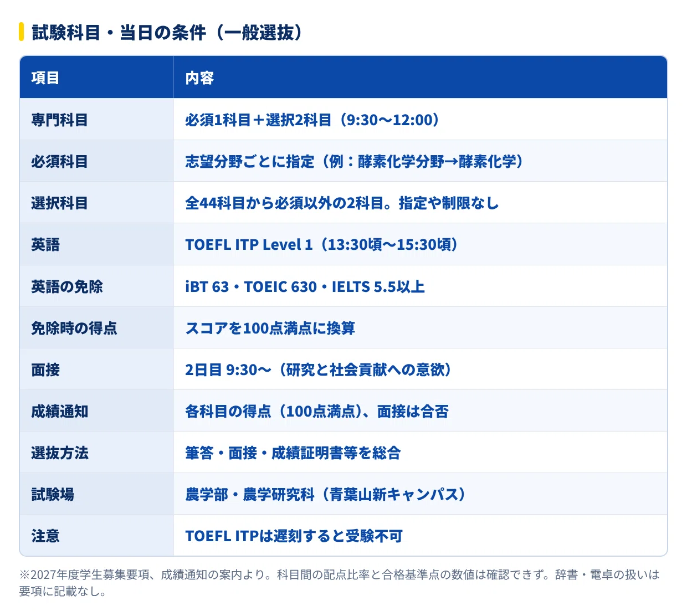
Task: Click the text スコアを100点満点に換算
Action: pos(270,328)
